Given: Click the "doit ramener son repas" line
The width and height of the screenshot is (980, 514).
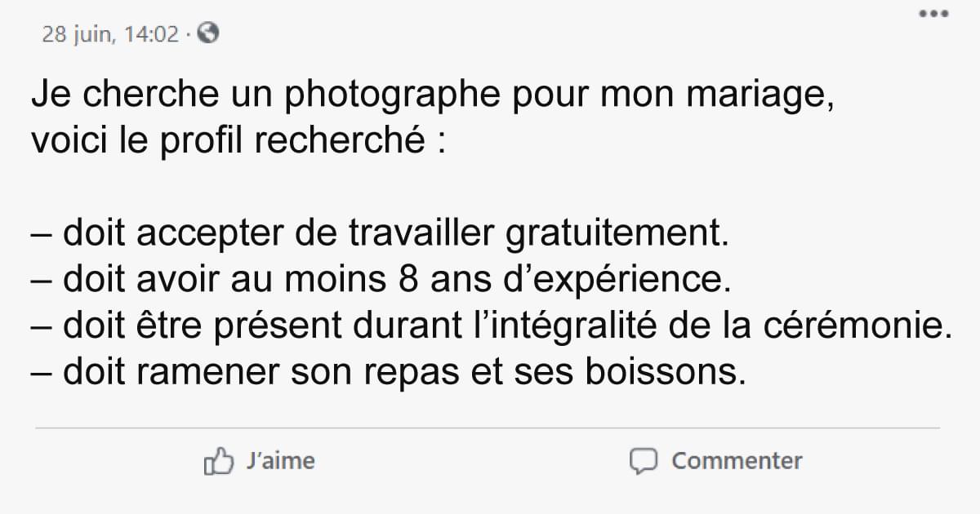Looking at the screenshot, I should pyautogui.click(x=390, y=372).
